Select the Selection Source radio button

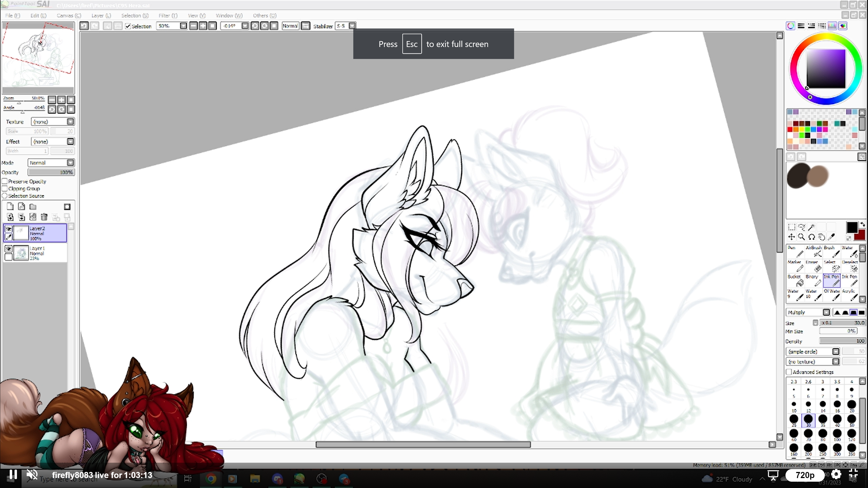(5, 196)
